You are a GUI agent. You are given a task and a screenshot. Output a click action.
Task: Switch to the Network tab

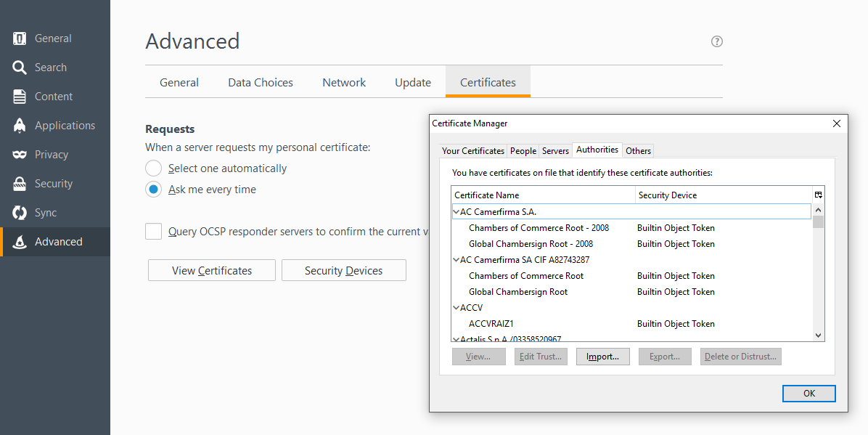coord(344,83)
